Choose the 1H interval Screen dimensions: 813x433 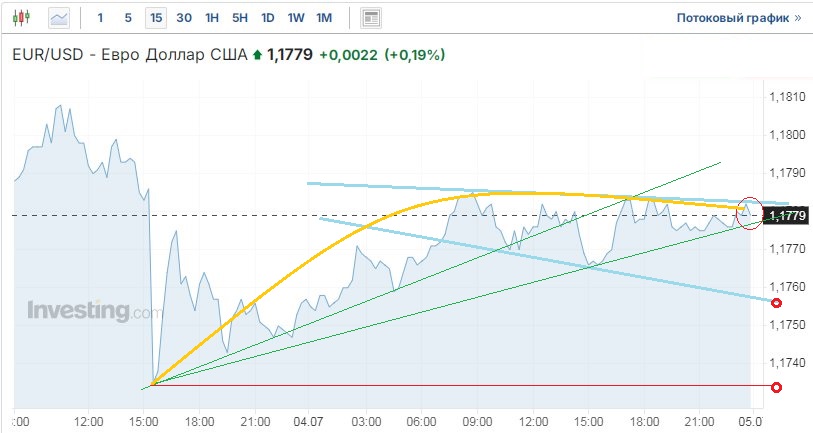212,18
